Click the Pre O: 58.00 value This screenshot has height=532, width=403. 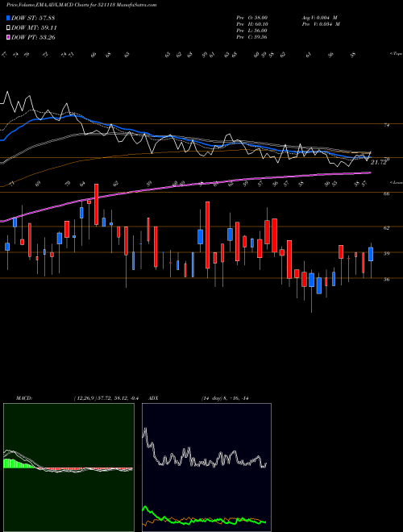[252, 18]
